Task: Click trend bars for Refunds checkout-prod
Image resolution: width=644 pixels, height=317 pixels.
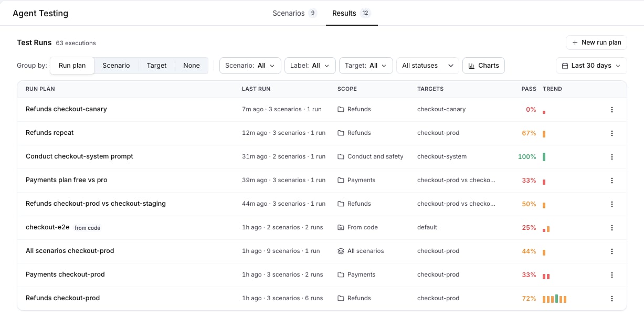Action: point(555,299)
